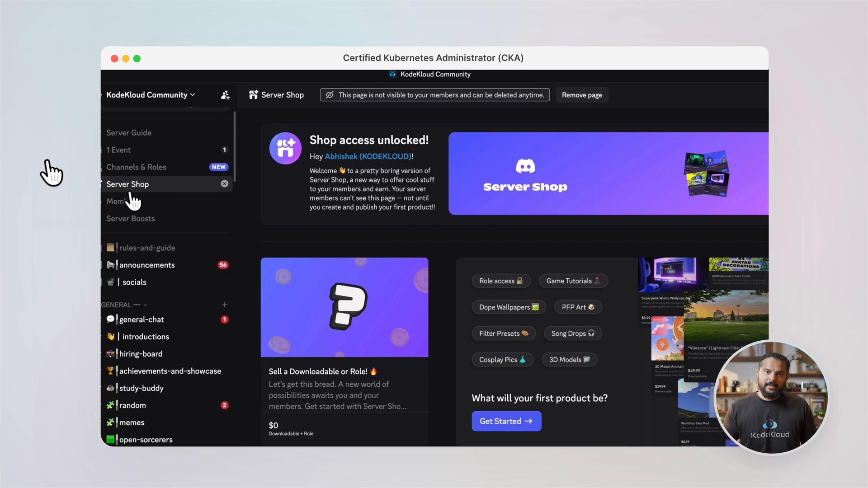Select the Game Tutorials chip
Viewport: 868px width, 488px height.
pyautogui.click(x=573, y=281)
